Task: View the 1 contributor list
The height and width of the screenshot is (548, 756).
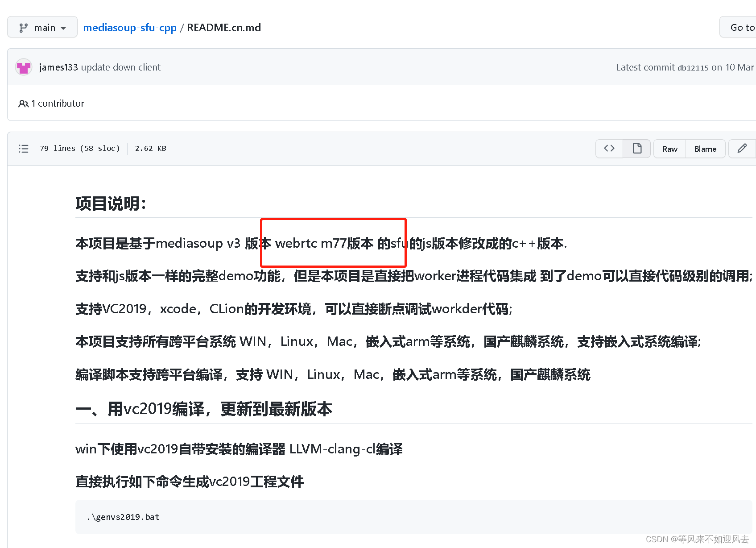Action: 58,103
